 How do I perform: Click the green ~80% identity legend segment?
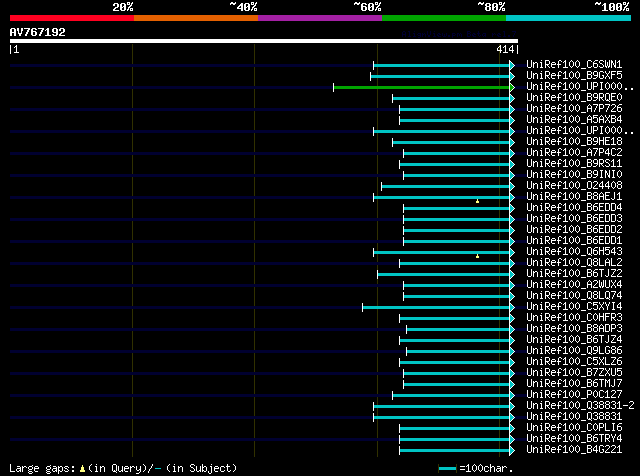coord(444,18)
